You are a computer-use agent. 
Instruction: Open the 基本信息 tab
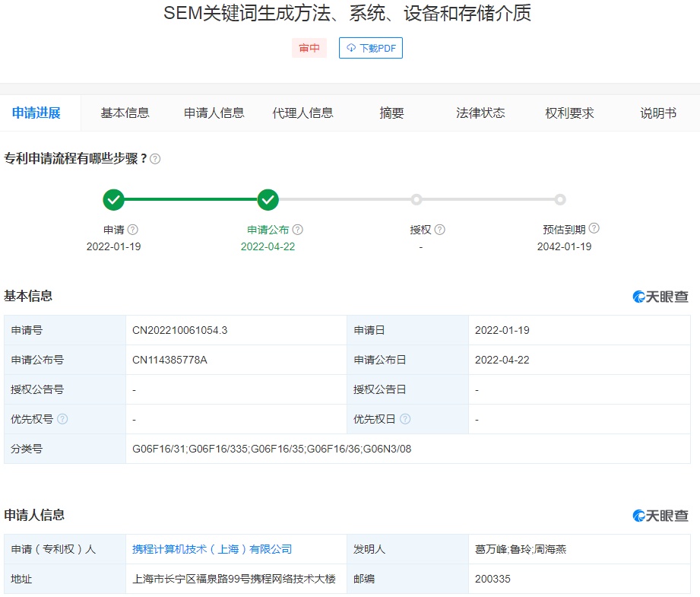(x=125, y=113)
